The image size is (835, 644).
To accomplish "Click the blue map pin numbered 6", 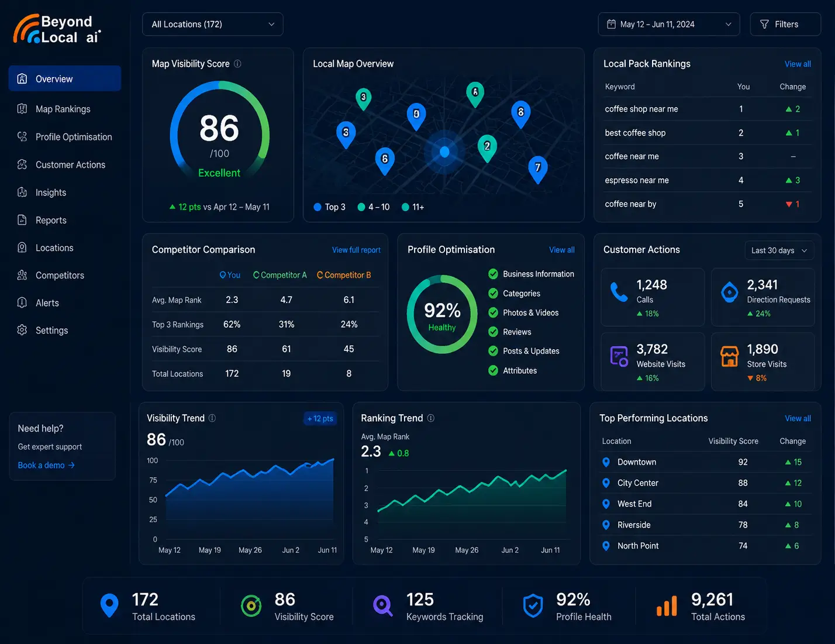I will point(385,160).
